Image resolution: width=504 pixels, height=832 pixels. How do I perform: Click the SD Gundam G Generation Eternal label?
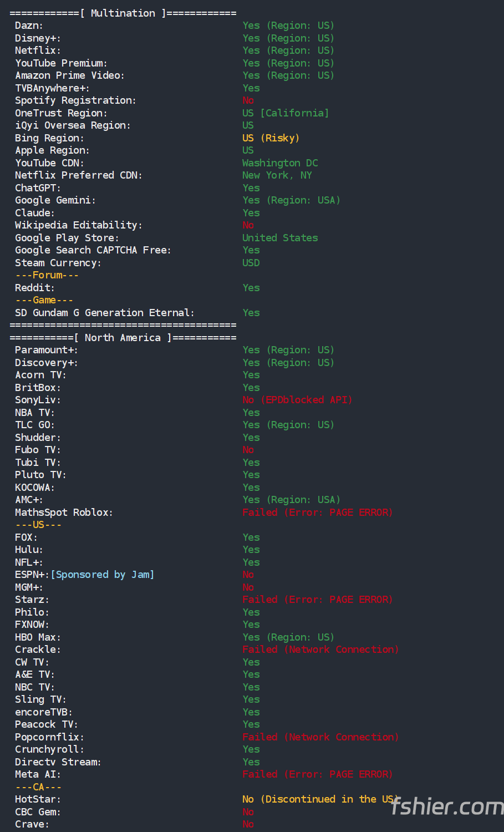(x=105, y=313)
